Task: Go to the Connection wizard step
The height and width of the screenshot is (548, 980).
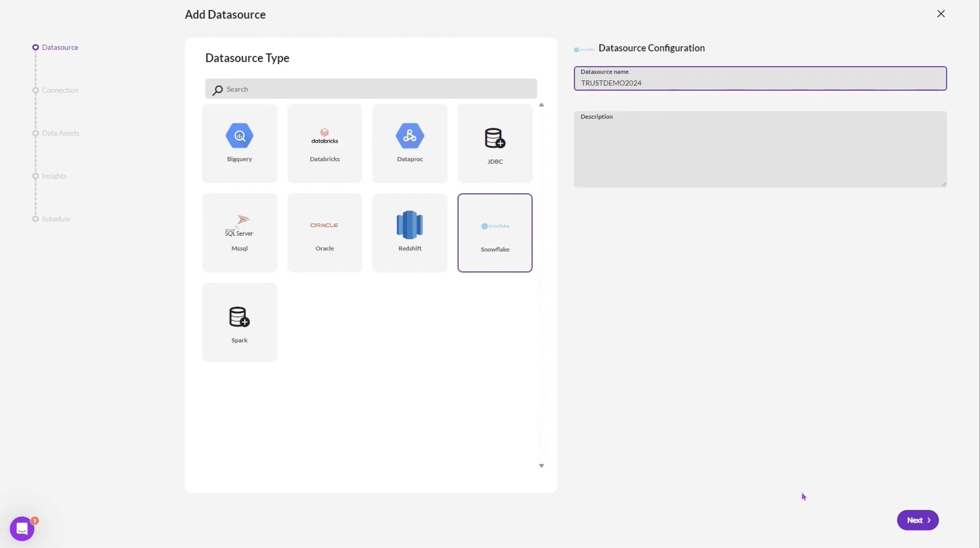Action: (x=60, y=90)
